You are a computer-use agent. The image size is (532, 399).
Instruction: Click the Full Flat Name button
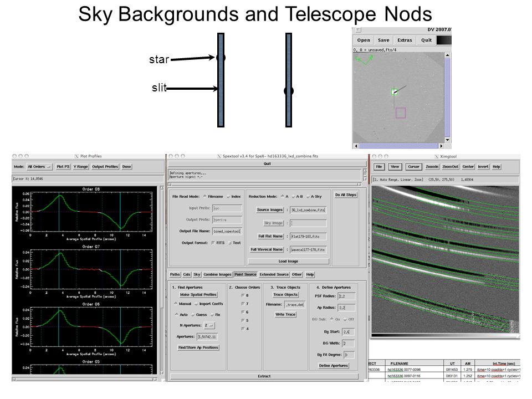click(x=270, y=237)
